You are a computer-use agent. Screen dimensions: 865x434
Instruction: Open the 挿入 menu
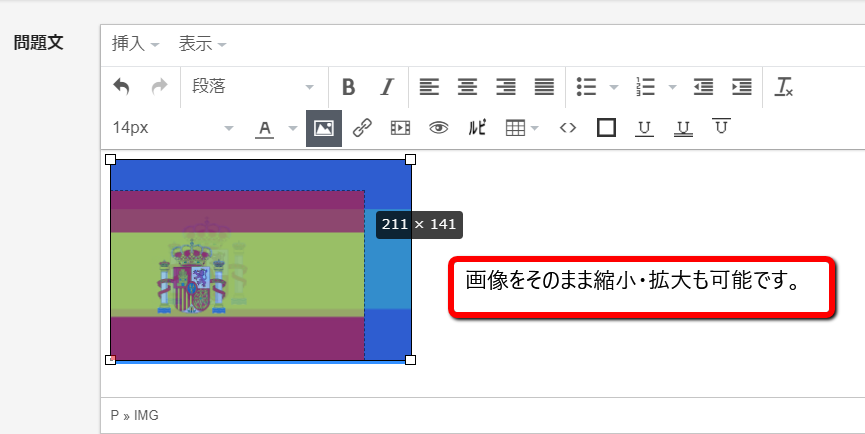point(135,44)
